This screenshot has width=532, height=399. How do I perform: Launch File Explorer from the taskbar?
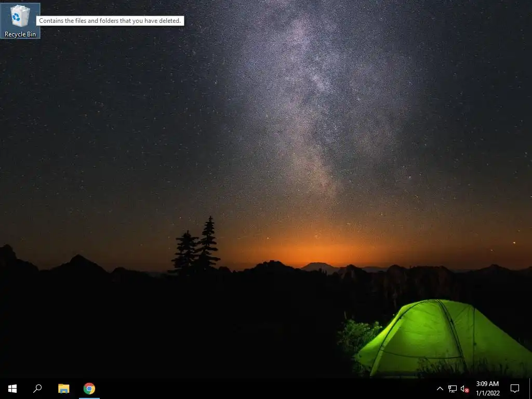[x=63, y=389]
